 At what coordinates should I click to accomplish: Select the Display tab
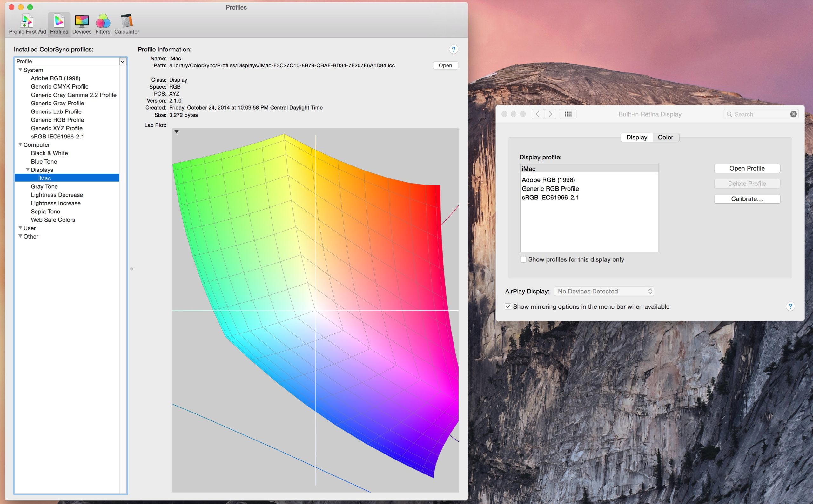pos(636,137)
